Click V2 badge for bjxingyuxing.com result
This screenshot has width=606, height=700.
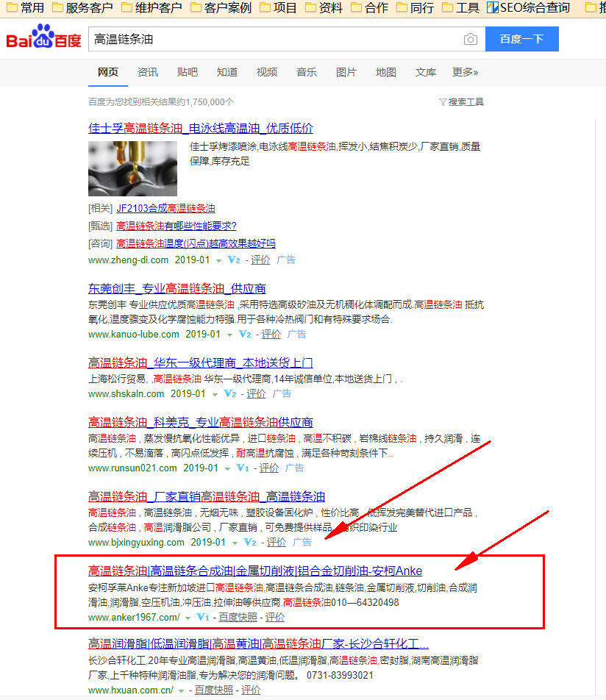(250, 543)
